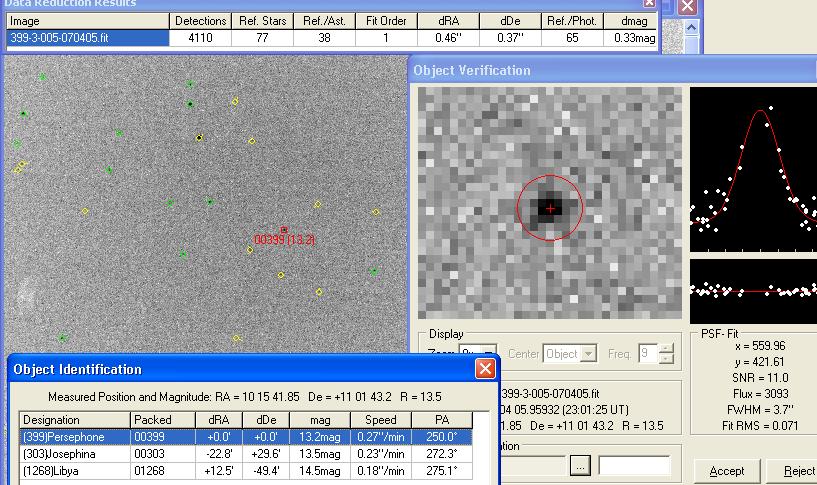Click the 250.0° PA cell

[442, 437]
